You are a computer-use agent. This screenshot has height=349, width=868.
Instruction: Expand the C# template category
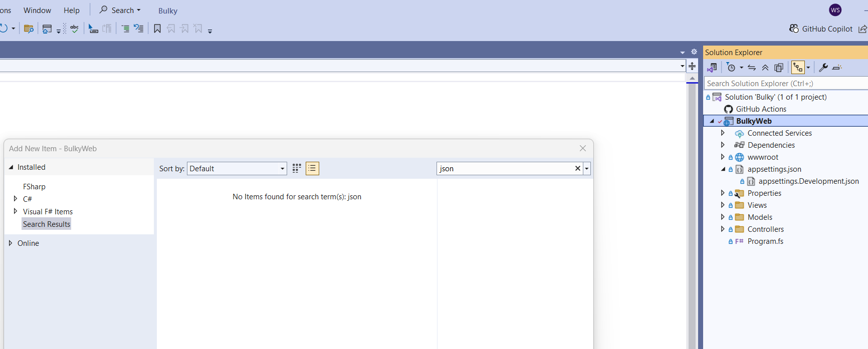point(16,199)
